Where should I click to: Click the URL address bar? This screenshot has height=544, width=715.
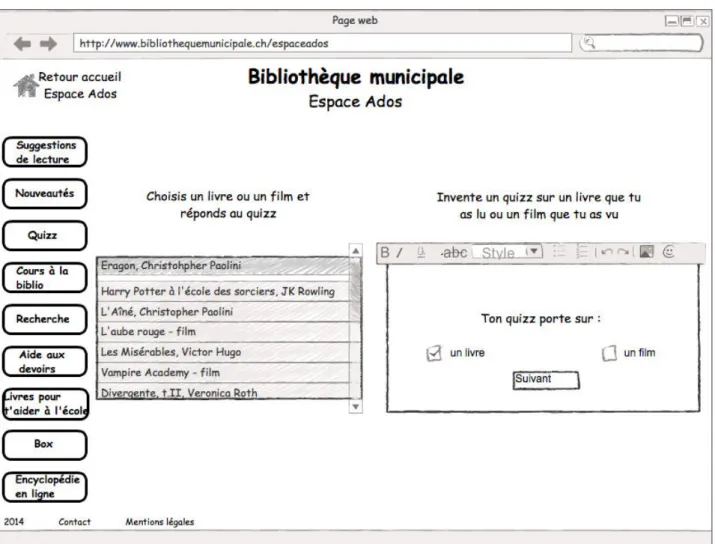coord(322,43)
